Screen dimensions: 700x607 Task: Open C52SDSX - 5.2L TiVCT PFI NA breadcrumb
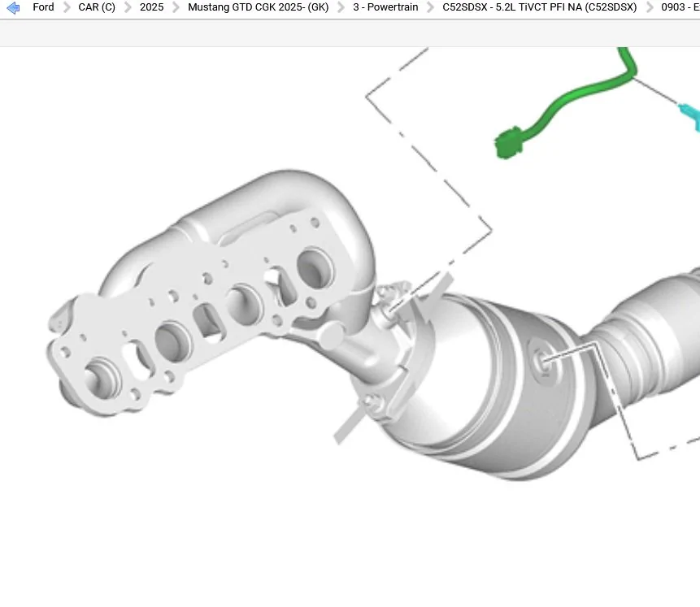point(539,7)
